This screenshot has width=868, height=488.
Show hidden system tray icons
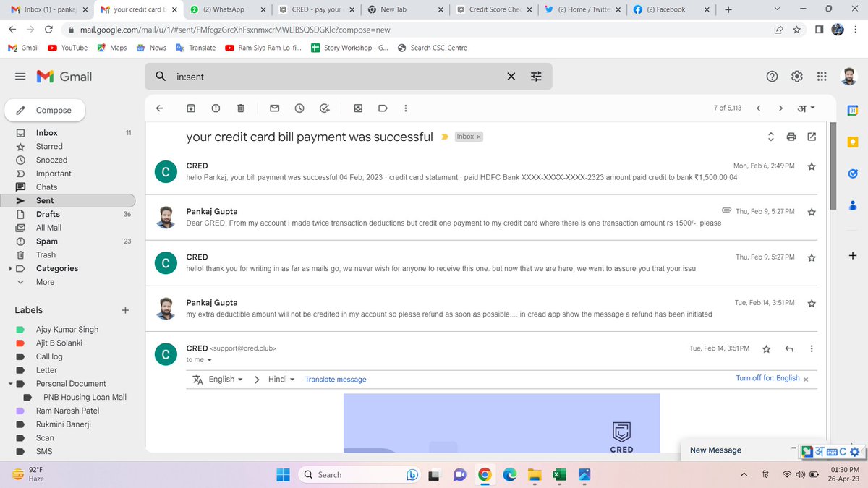tap(744, 475)
